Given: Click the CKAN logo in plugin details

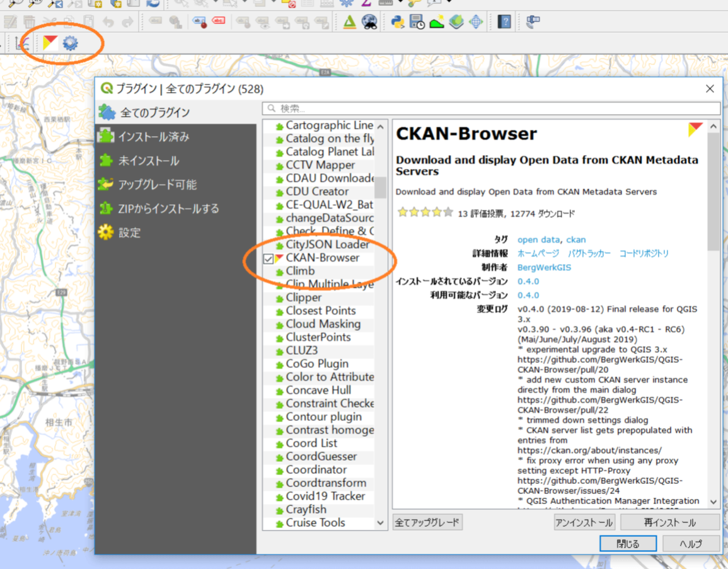Looking at the screenshot, I should click(x=695, y=130).
